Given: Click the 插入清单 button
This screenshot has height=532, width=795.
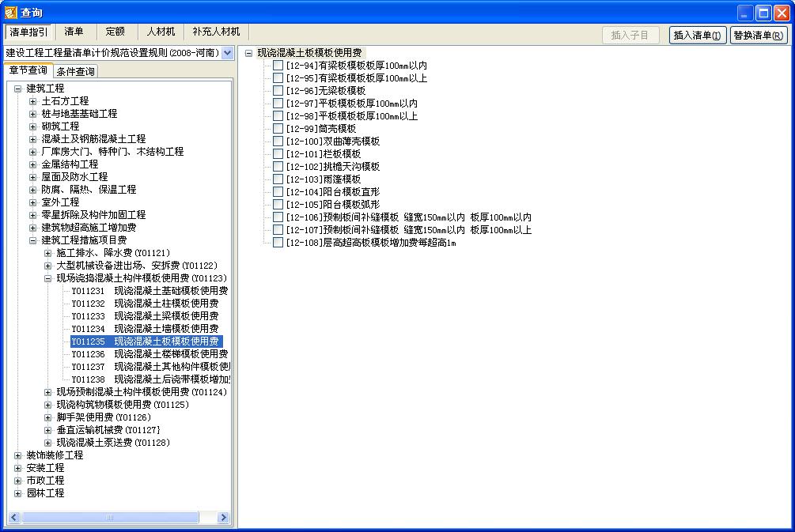Looking at the screenshot, I should (698, 36).
